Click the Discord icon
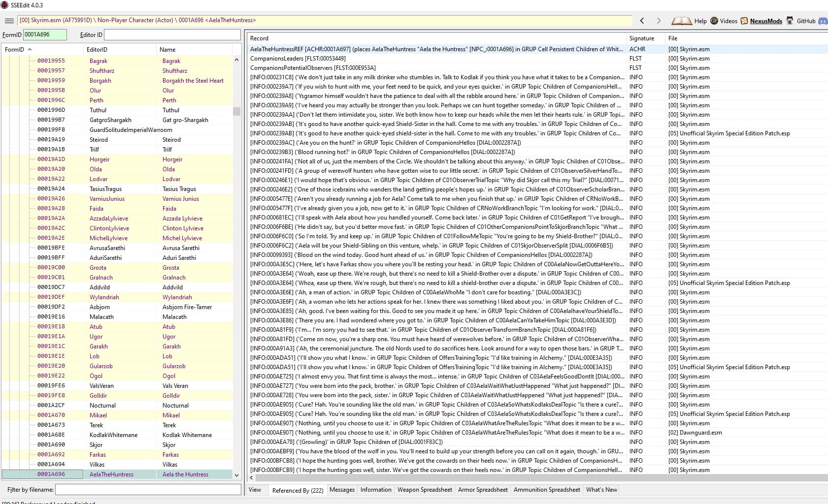 coord(823,21)
